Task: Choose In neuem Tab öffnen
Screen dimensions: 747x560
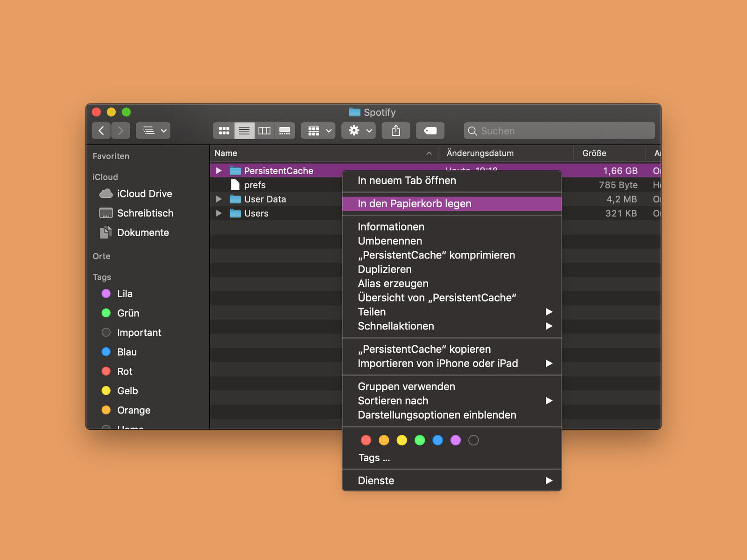Action: 451,181
